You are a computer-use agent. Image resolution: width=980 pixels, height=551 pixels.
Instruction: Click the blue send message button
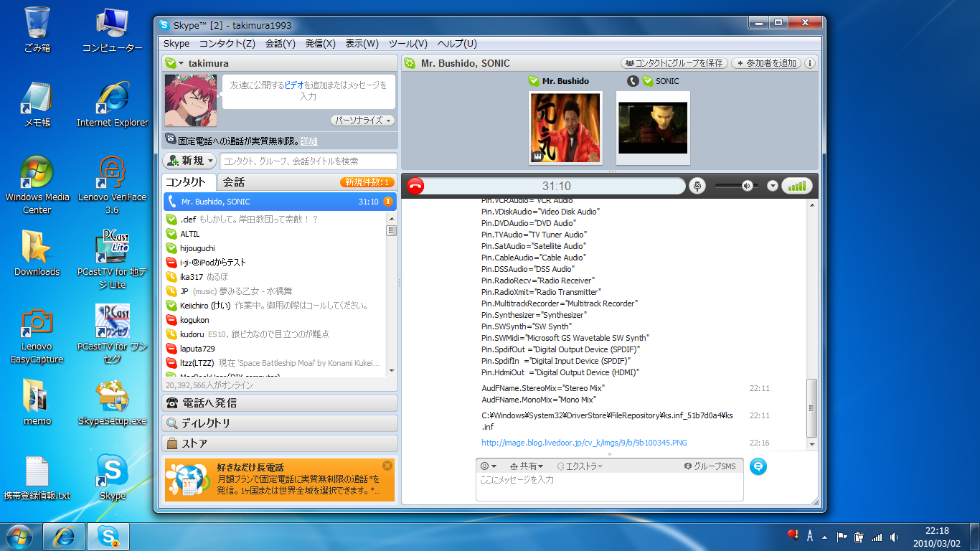pos(758,466)
